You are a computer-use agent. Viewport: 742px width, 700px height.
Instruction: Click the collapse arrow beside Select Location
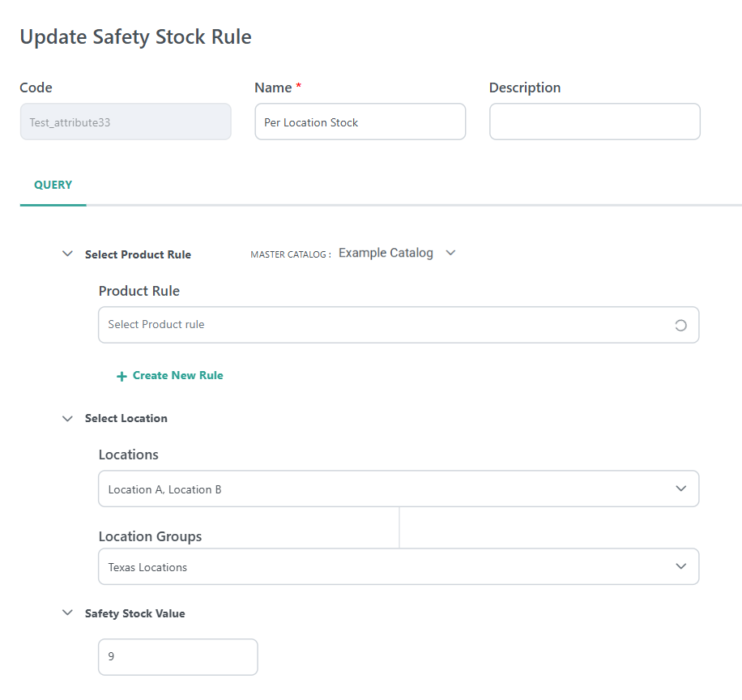coord(67,418)
